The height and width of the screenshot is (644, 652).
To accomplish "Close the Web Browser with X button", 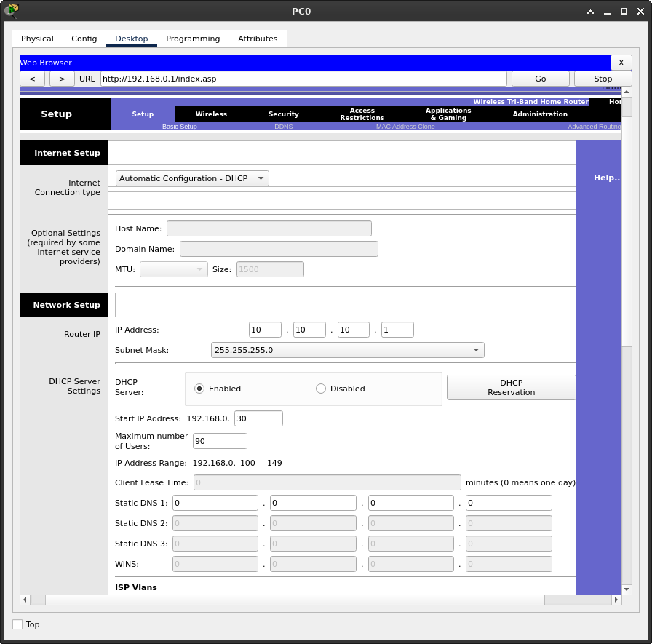I will point(621,63).
